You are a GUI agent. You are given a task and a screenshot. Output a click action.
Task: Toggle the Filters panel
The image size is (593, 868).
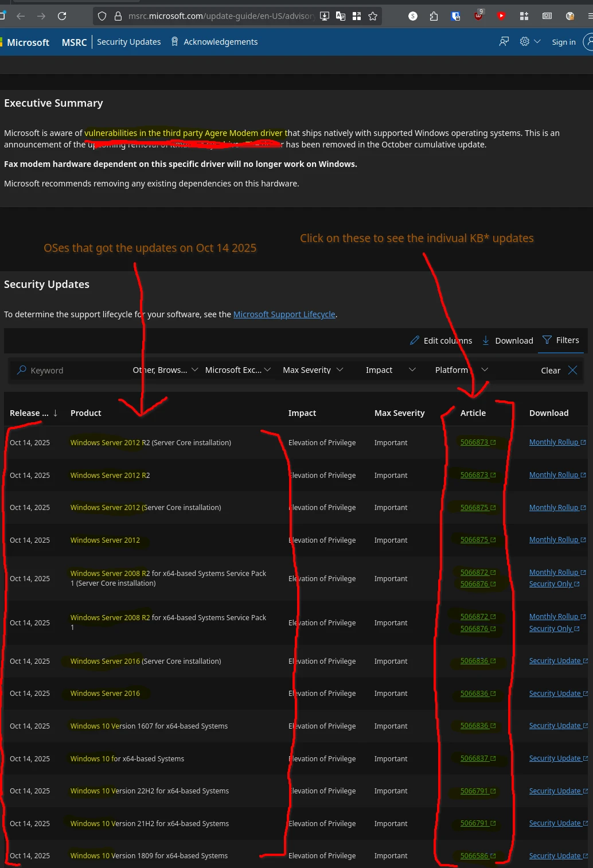coord(560,340)
